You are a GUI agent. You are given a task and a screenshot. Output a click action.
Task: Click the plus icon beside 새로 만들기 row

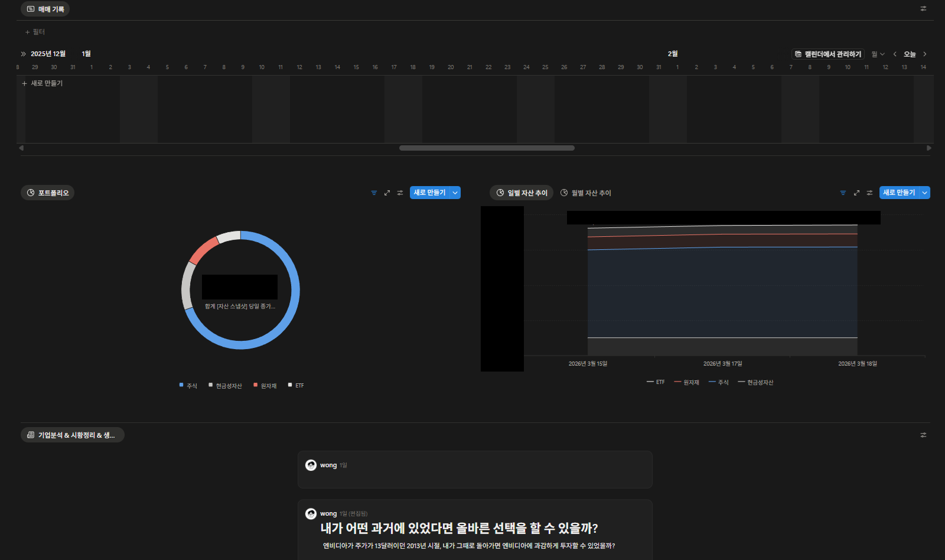pos(24,84)
